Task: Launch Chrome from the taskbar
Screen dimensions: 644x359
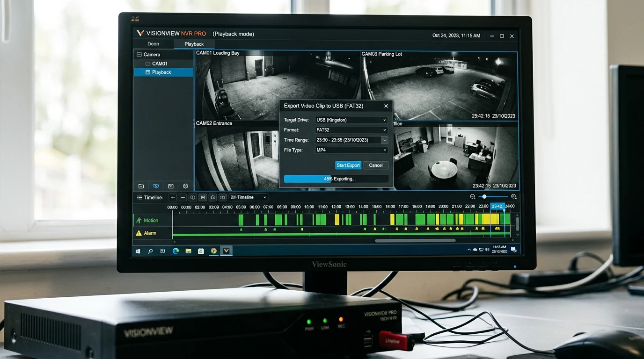Action: (213, 251)
